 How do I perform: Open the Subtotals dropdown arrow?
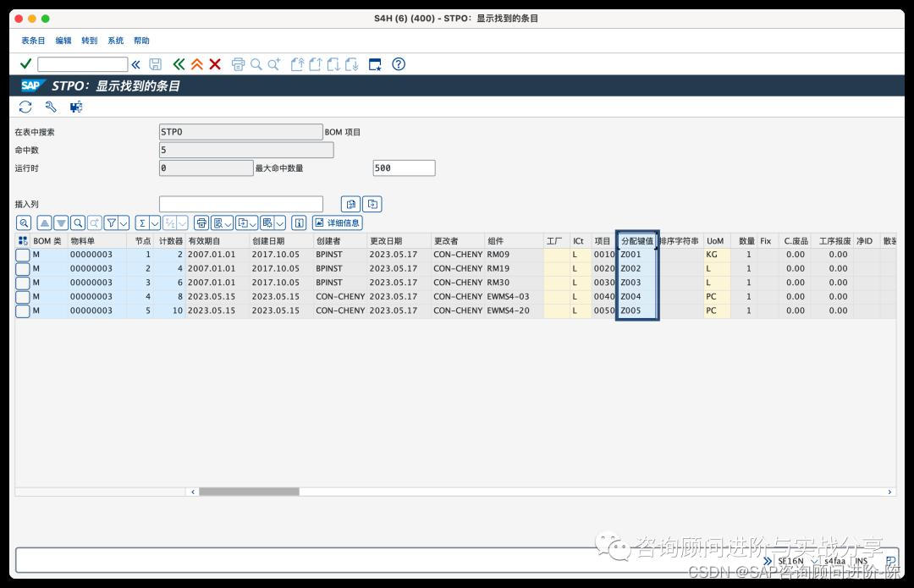coord(183,223)
